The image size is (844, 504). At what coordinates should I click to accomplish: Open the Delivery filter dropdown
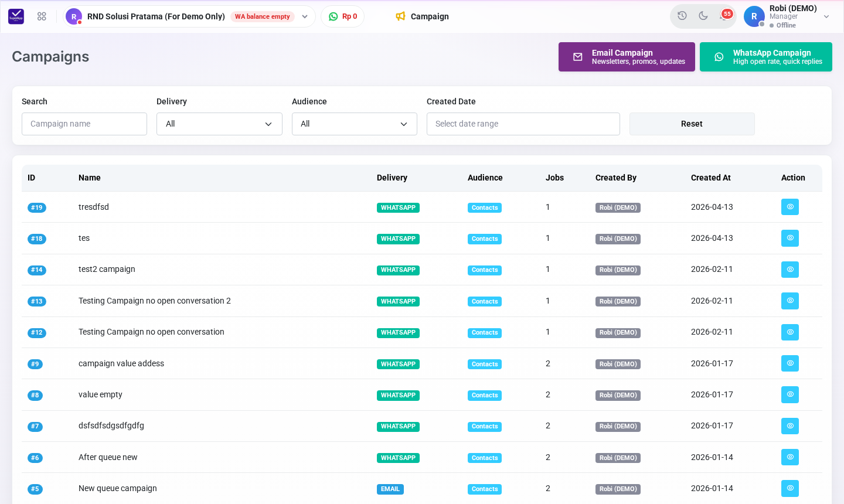(219, 124)
